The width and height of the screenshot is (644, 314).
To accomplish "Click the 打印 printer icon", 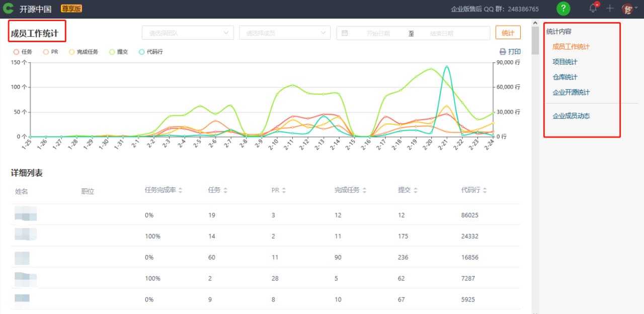I will click(503, 52).
